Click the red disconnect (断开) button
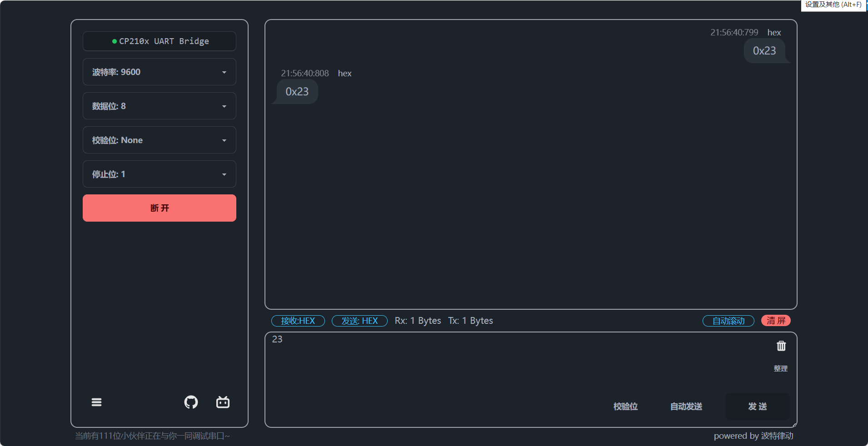868x446 pixels. 159,208
